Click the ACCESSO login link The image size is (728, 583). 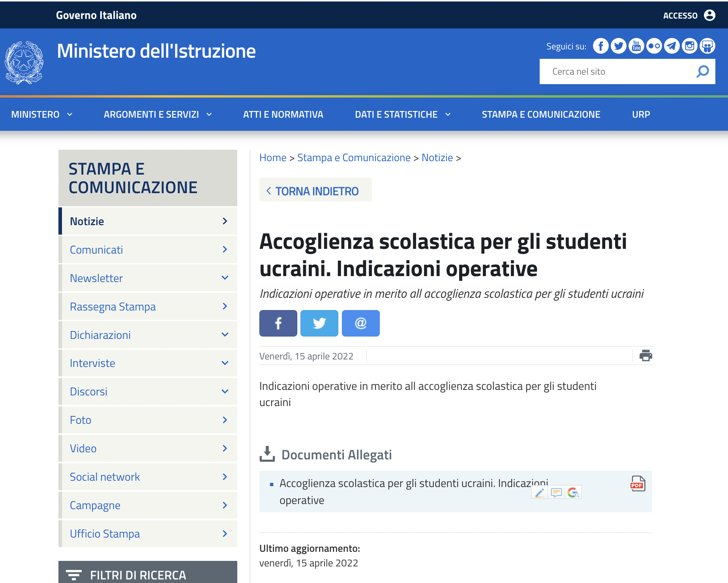click(680, 15)
